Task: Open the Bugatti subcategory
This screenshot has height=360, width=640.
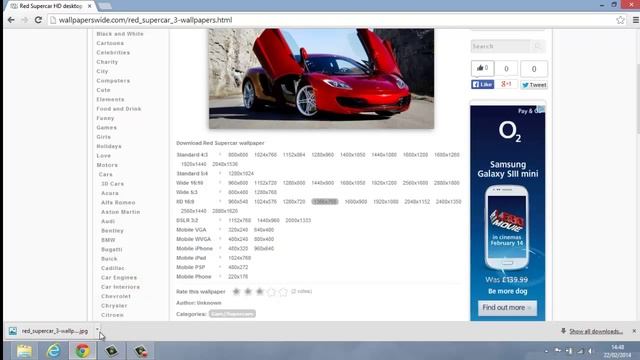Action: (111, 250)
